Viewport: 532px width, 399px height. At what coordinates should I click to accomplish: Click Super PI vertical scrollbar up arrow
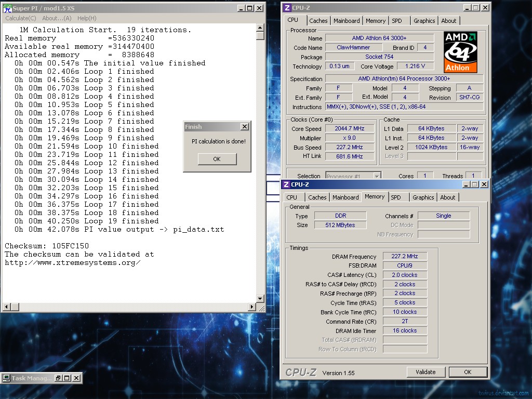click(x=260, y=28)
